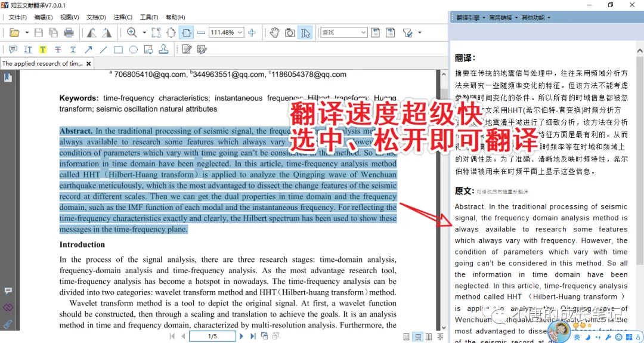Select the text insertion annotation tool

(28, 50)
